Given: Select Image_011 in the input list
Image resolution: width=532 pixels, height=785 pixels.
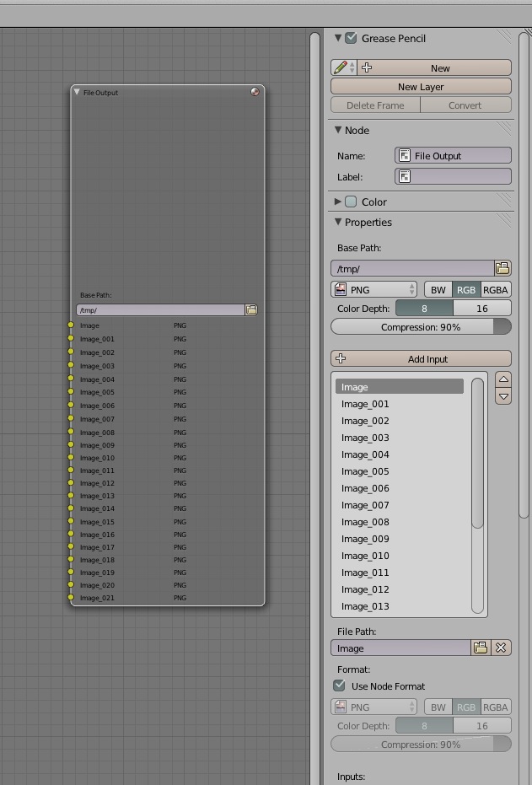Looking at the screenshot, I should (400, 573).
